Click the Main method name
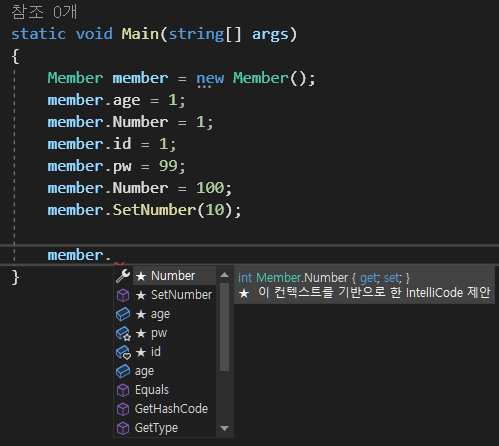 [x=140, y=34]
